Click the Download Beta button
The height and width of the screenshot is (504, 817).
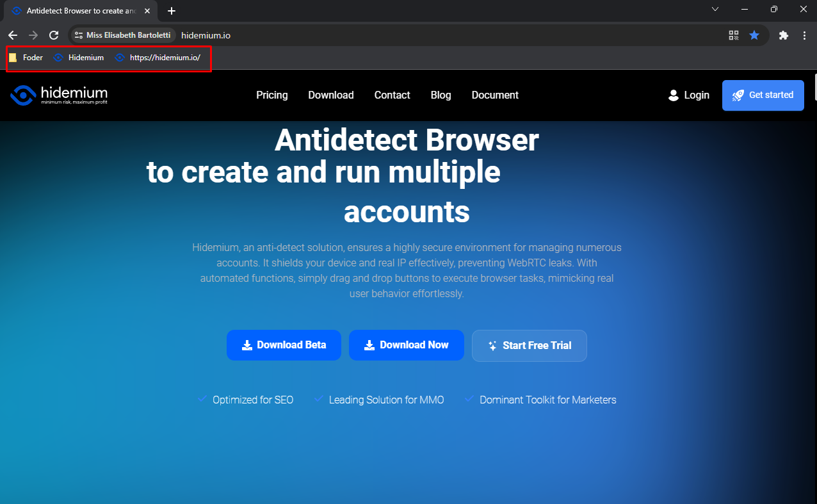click(x=284, y=345)
